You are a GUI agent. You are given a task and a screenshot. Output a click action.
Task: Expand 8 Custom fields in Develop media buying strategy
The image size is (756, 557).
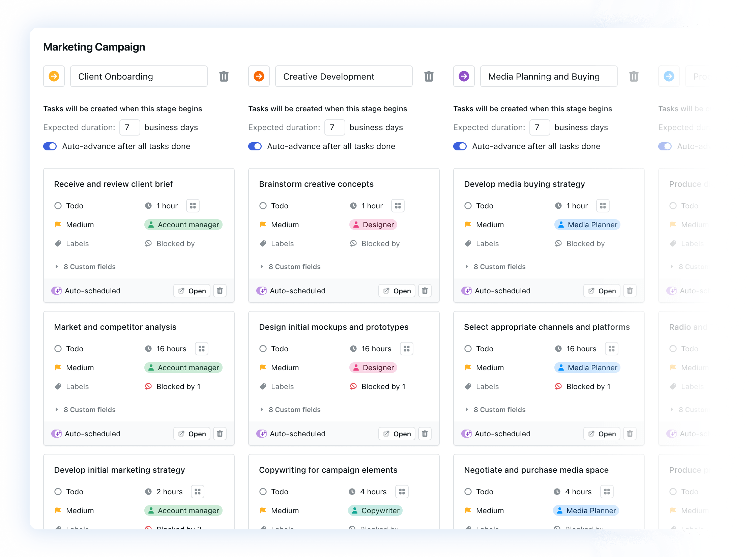pos(496,267)
